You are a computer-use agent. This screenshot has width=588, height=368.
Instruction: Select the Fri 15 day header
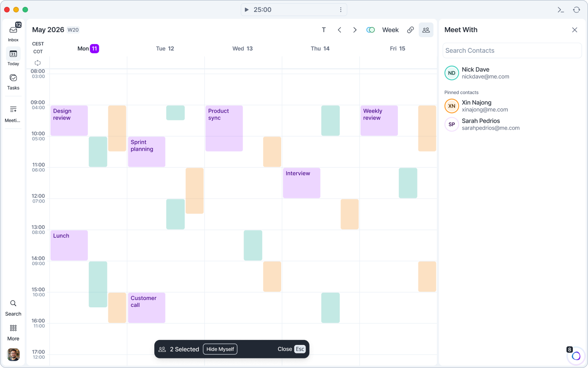coord(398,49)
